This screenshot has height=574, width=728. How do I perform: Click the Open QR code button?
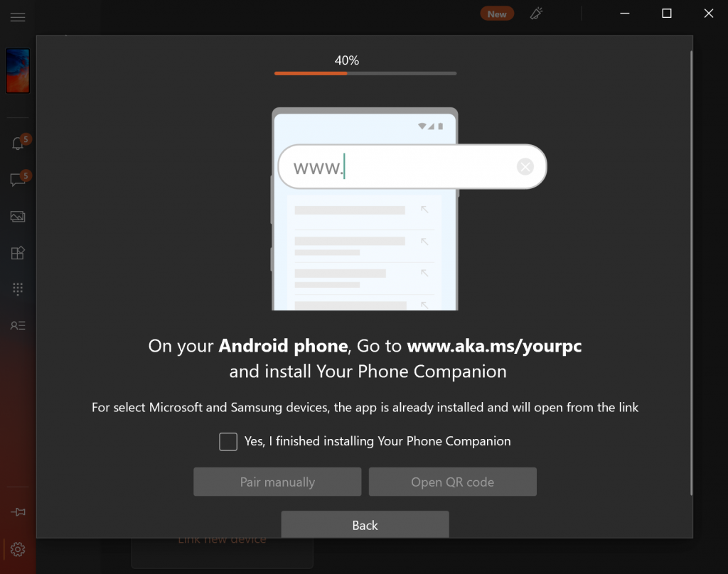tap(453, 482)
